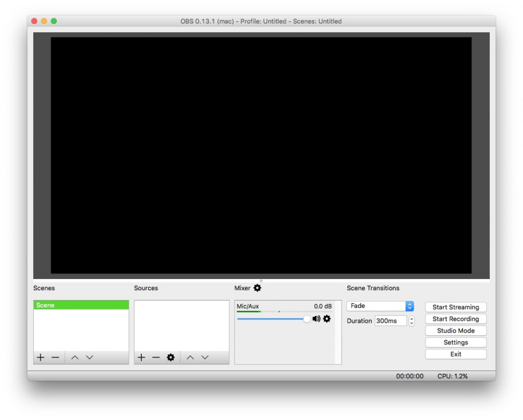Add a new scene with plus icon
The width and height of the screenshot is (523, 420).
coord(41,358)
